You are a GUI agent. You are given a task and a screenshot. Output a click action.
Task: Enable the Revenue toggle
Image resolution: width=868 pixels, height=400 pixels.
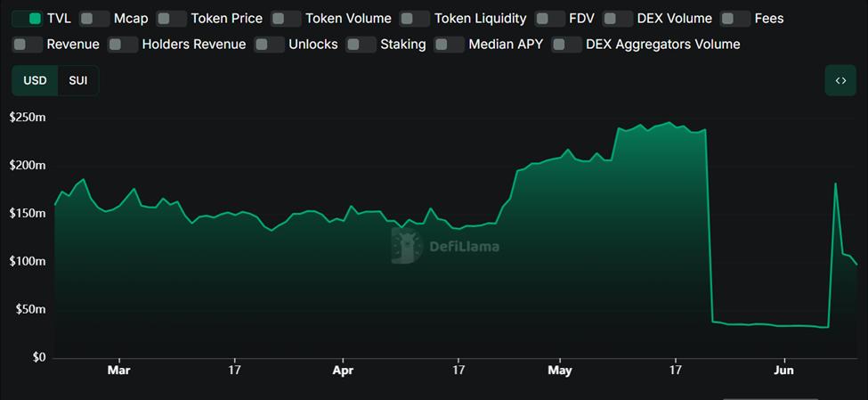click(27, 44)
